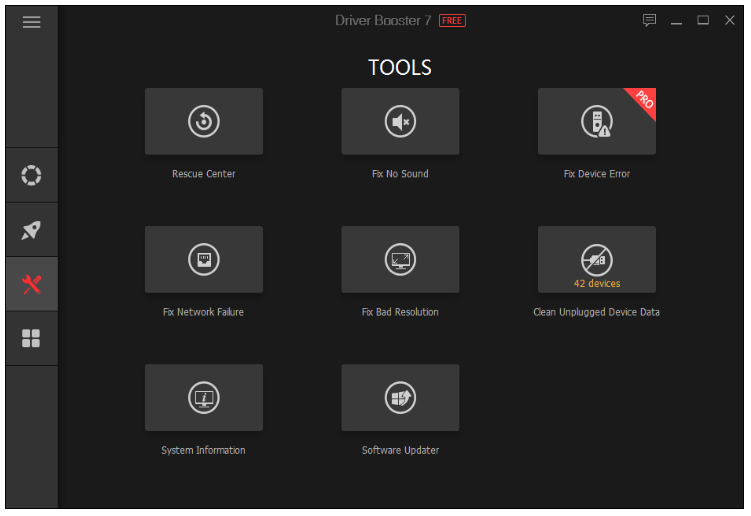
Task: Click the Fix Network Failure label
Action: 204,312
